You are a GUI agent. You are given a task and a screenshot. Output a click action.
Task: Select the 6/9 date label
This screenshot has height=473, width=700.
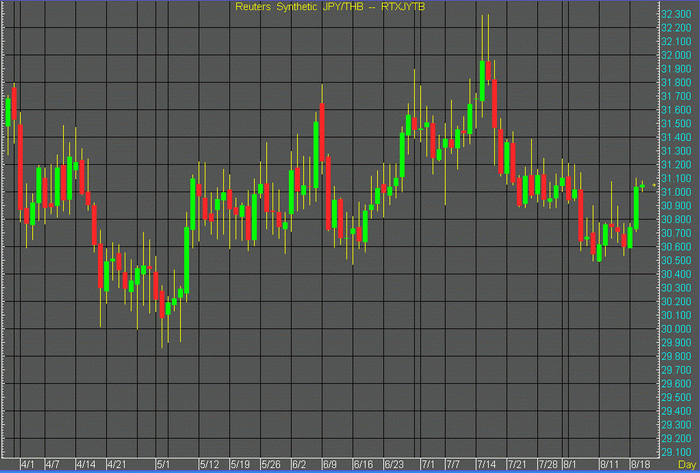point(329,465)
